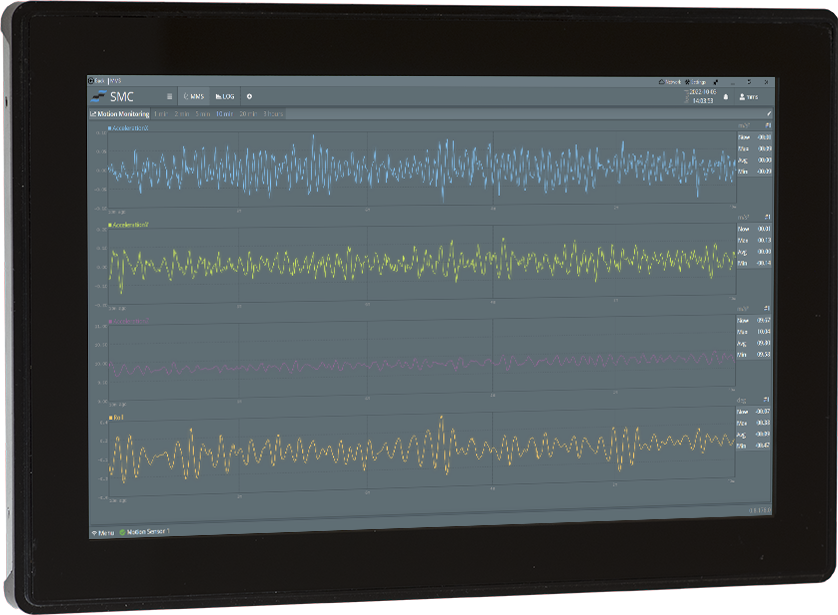
Task: Click the Back button in the title bar
Action: [97, 81]
